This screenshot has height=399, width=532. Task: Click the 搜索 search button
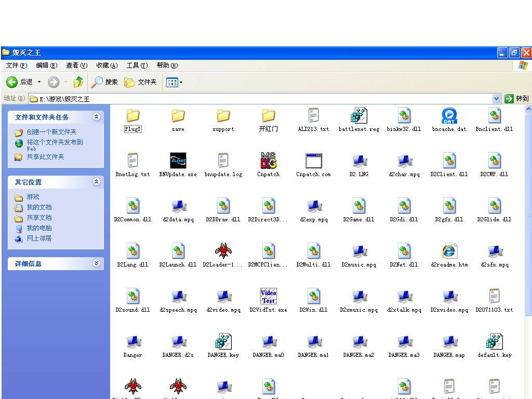click(x=104, y=82)
